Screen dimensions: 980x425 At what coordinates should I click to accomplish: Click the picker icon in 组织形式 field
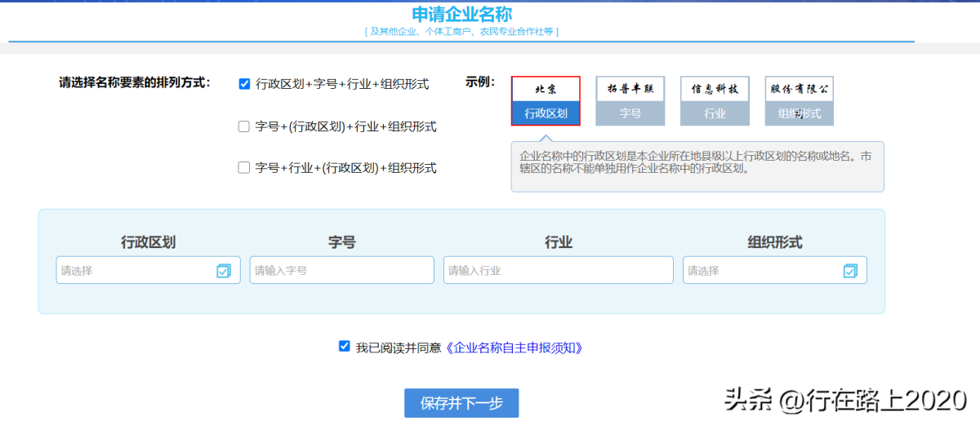point(850,271)
